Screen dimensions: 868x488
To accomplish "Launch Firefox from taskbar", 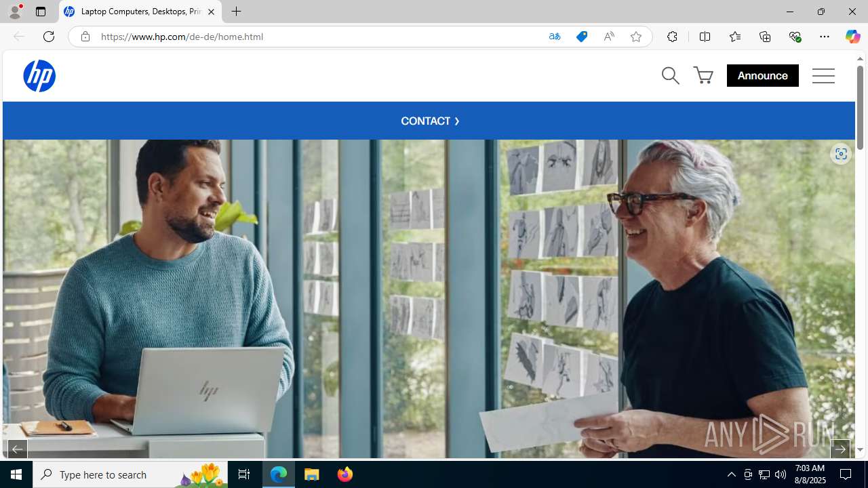I will click(345, 474).
